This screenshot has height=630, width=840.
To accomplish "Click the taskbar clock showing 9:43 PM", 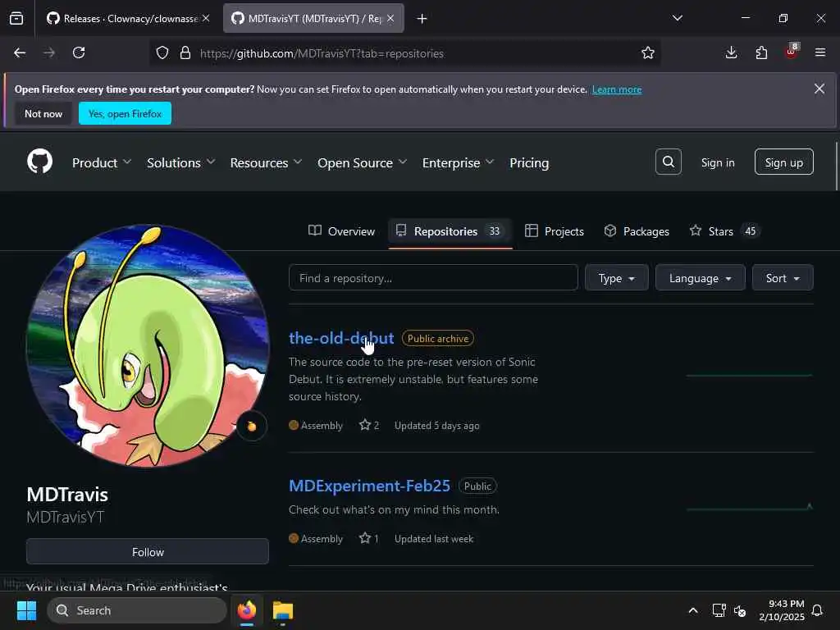I will (782, 610).
